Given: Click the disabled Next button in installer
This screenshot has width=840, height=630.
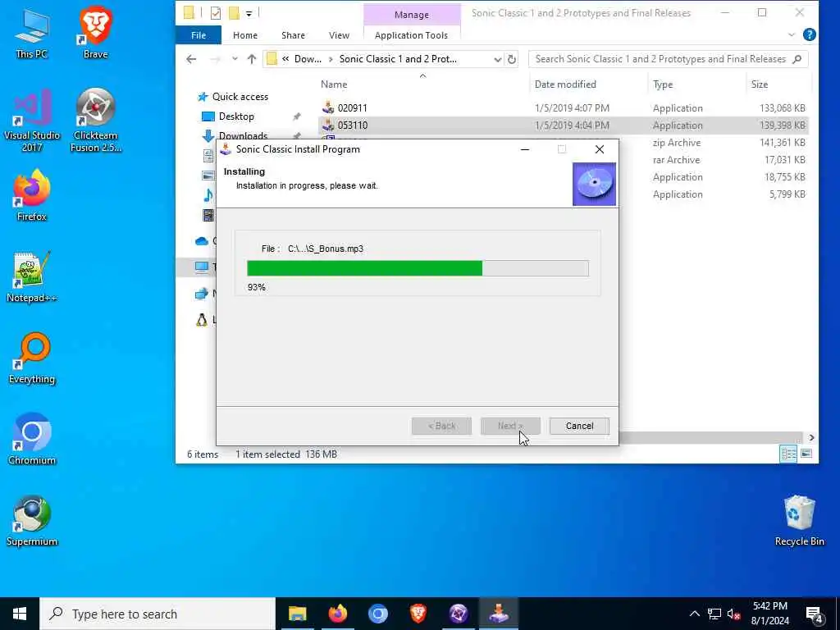Looking at the screenshot, I should pyautogui.click(x=510, y=426).
